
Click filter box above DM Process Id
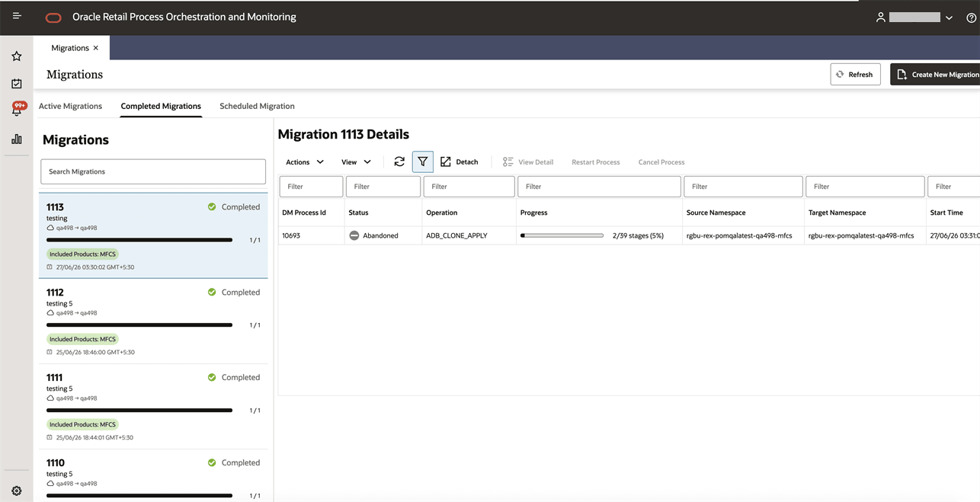311,186
